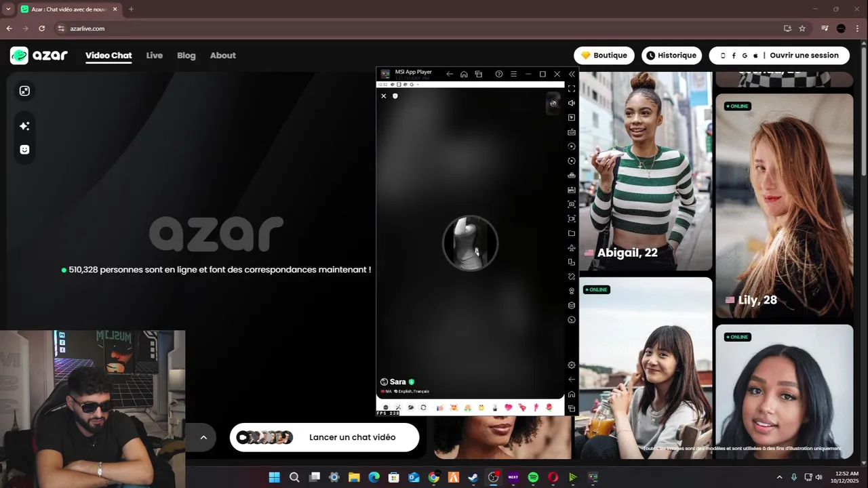Click the minimize-screen icon on Azar left sidebar
The width and height of the screenshot is (868, 488).
24,91
